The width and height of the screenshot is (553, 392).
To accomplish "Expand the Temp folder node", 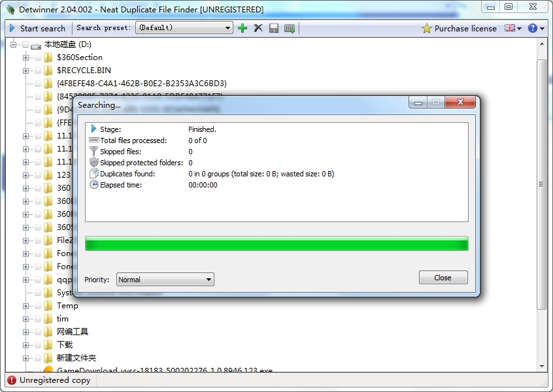I will point(25,306).
